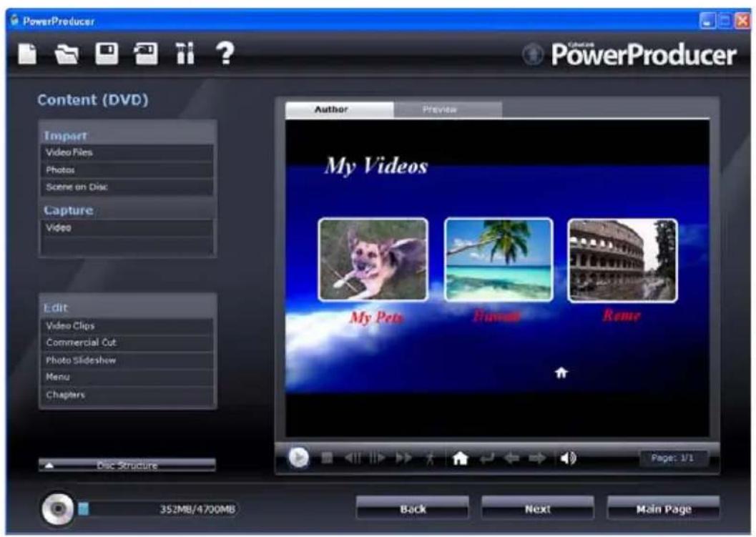This screenshot has height=537, width=756.
Task: Expand the Disc Structure panel
Action: (x=127, y=465)
